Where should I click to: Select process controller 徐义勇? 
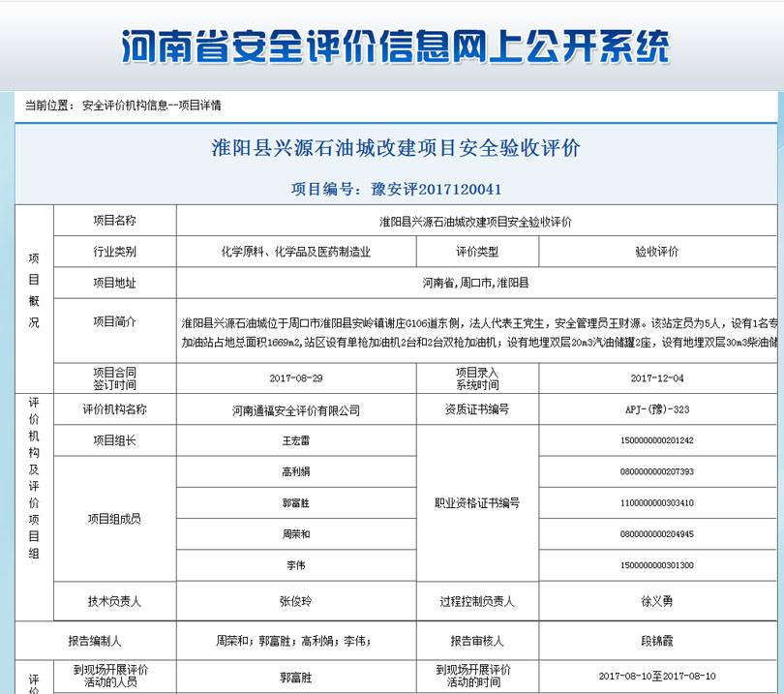click(x=657, y=601)
